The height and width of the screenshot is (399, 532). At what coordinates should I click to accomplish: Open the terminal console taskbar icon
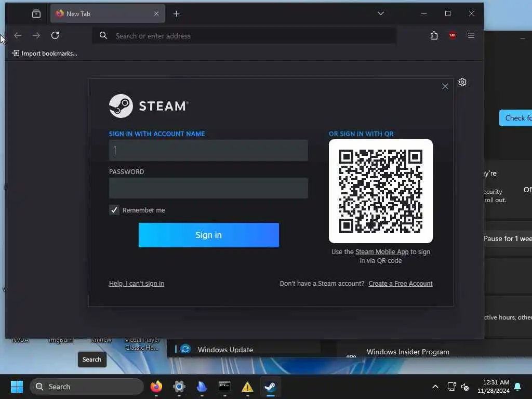(x=224, y=387)
